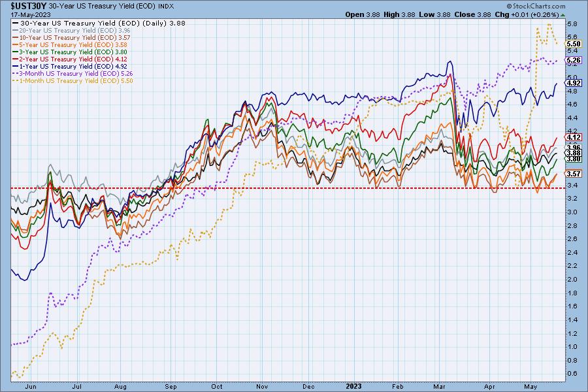Click the Open 3.88 header value

pyautogui.click(x=363, y=14)
